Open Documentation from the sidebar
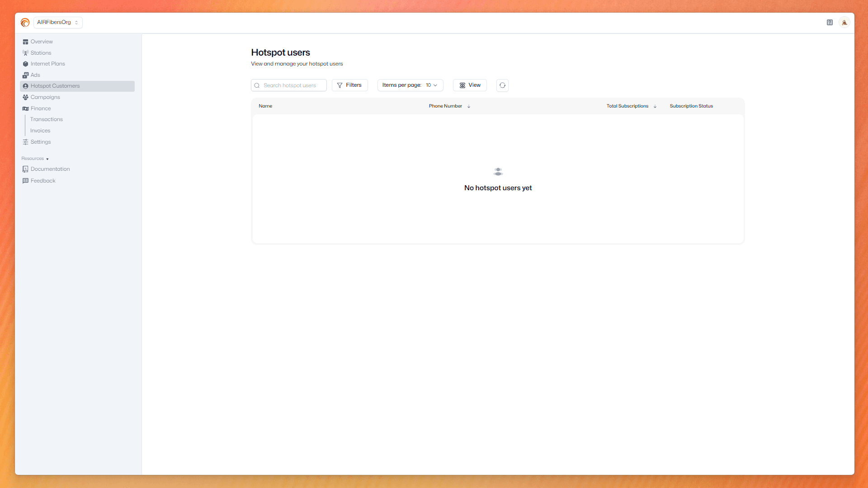This screenshot has width=868, height=488. pos(50,169)
